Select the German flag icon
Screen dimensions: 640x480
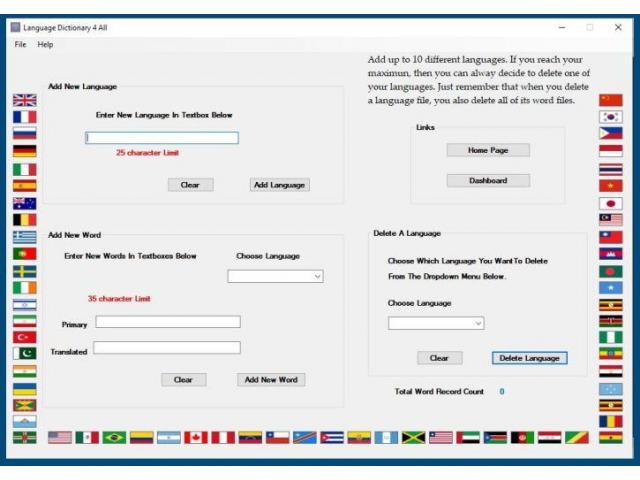(x=24, y=151)
